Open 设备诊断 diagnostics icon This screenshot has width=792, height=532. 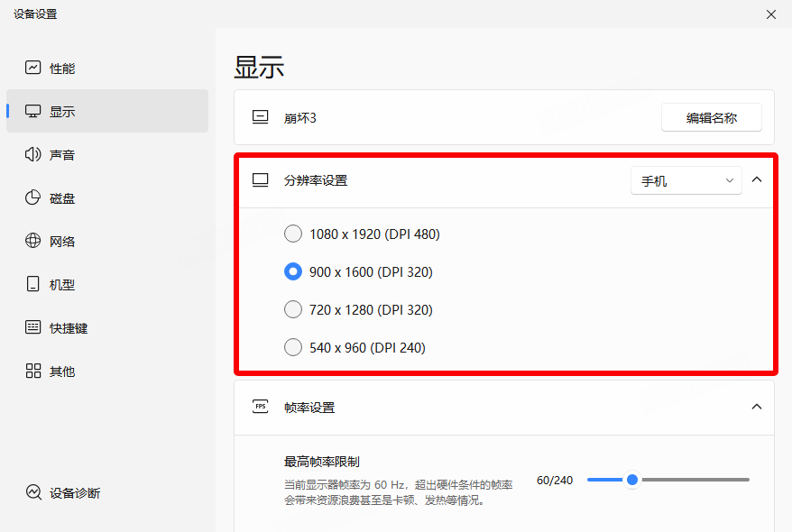click(x=33, y=492)
